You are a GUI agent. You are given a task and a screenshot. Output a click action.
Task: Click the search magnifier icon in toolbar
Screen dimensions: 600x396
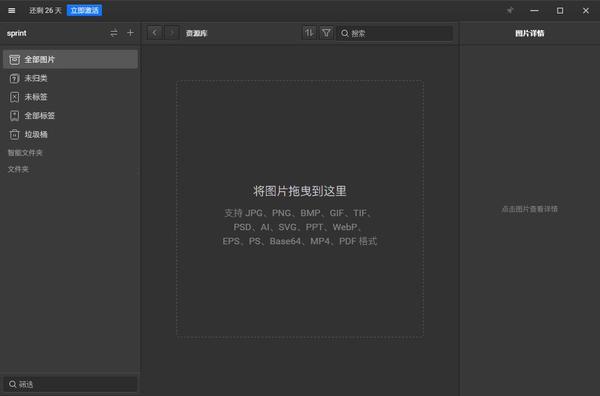pyautogui.click(x=345, y=33)
